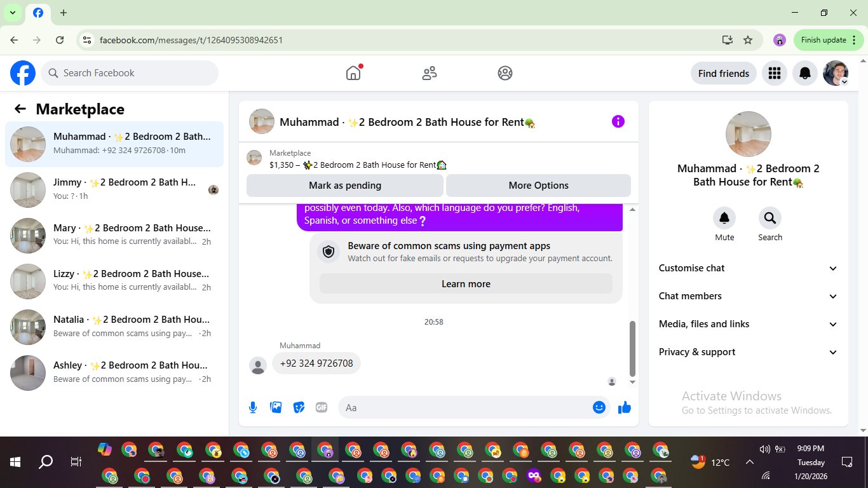This screenshot has width=868, height=488.
Task: Open the Chrome profile avatar
Action: click(x=780, y=40)
